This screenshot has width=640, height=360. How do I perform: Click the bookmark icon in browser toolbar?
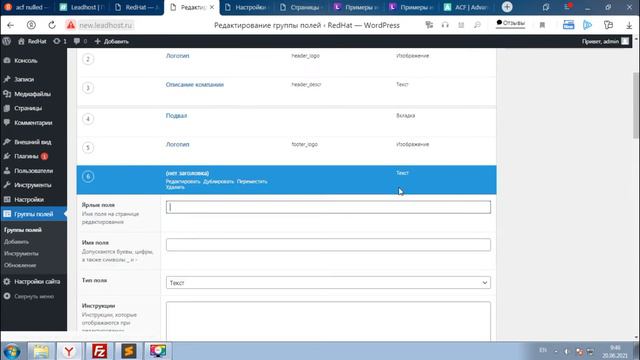tap(542, 25)
